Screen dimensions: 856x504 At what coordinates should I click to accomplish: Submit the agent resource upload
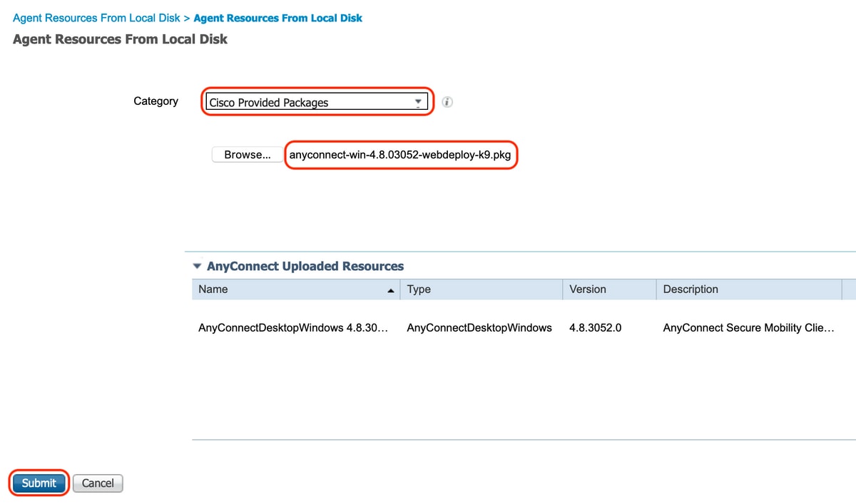pos(39,483)
